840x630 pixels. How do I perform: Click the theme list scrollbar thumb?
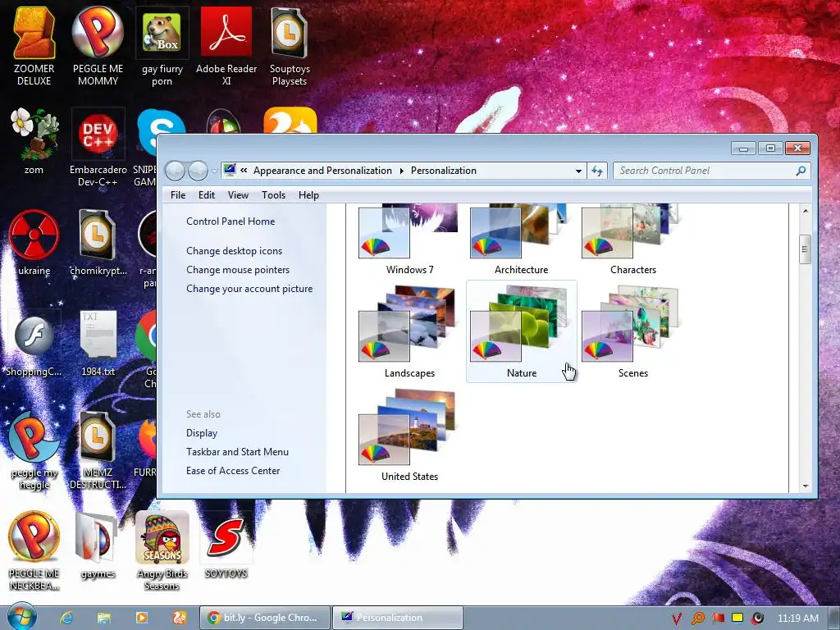click(x=805, y=249)
